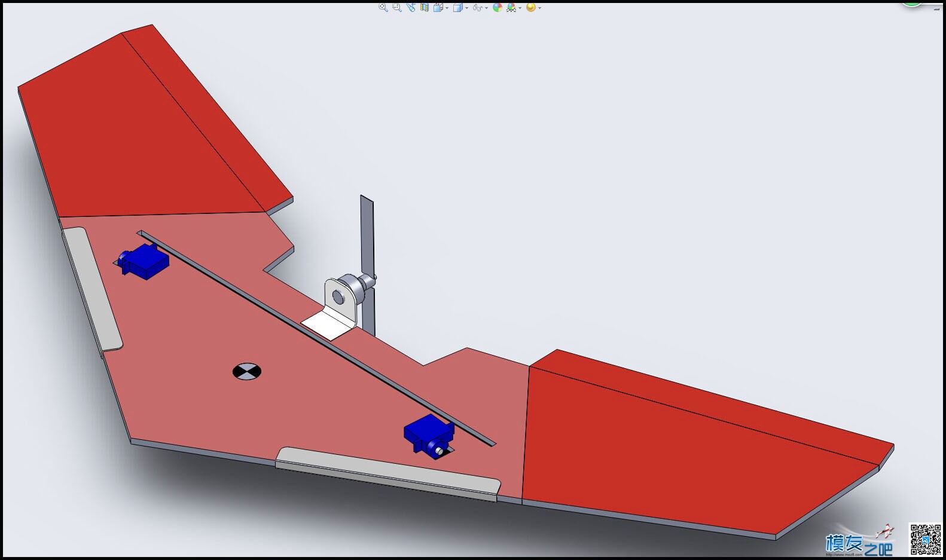Viewport: 946px width, 560px height.
Task: Click the View Settings gold sphere icon
Action: 531,8
